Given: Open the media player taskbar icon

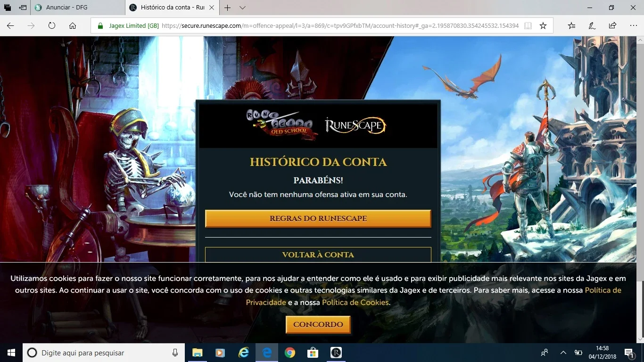Looking at the screenshot, I should [220, 353].
